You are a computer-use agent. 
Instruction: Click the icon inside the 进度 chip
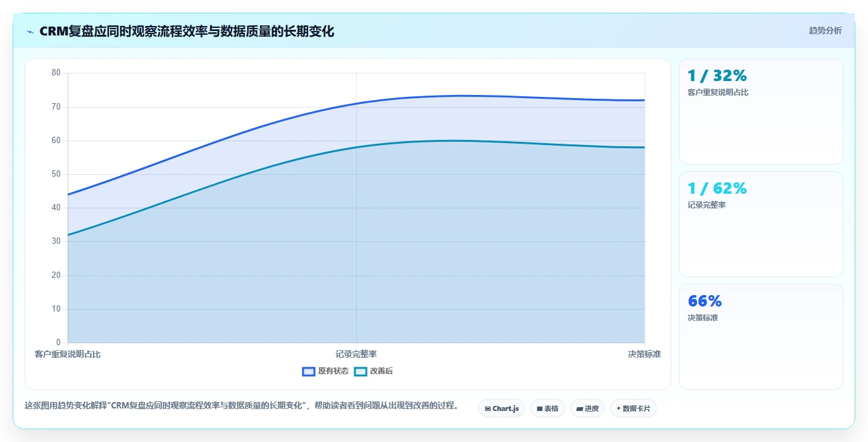[x=580, y=409]
